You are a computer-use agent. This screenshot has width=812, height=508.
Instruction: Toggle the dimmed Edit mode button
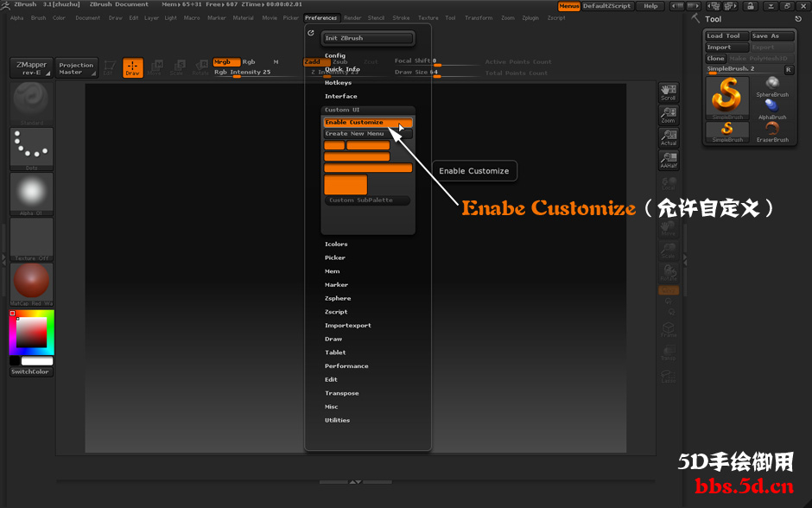[x=109, y=67]
